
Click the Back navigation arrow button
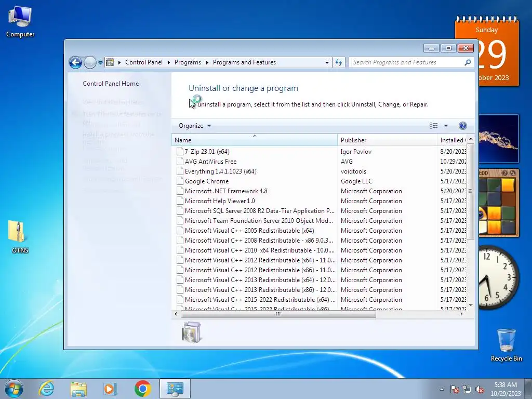(75, 62)
